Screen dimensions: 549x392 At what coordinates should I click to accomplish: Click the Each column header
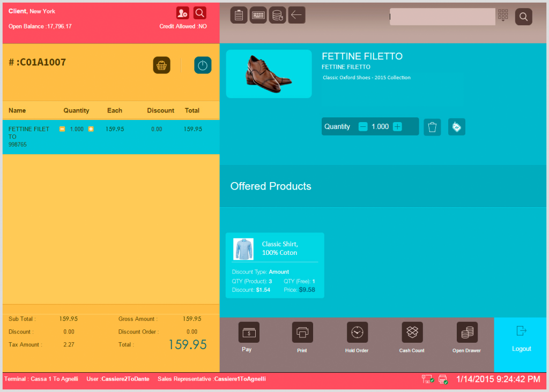click(115, 110)
